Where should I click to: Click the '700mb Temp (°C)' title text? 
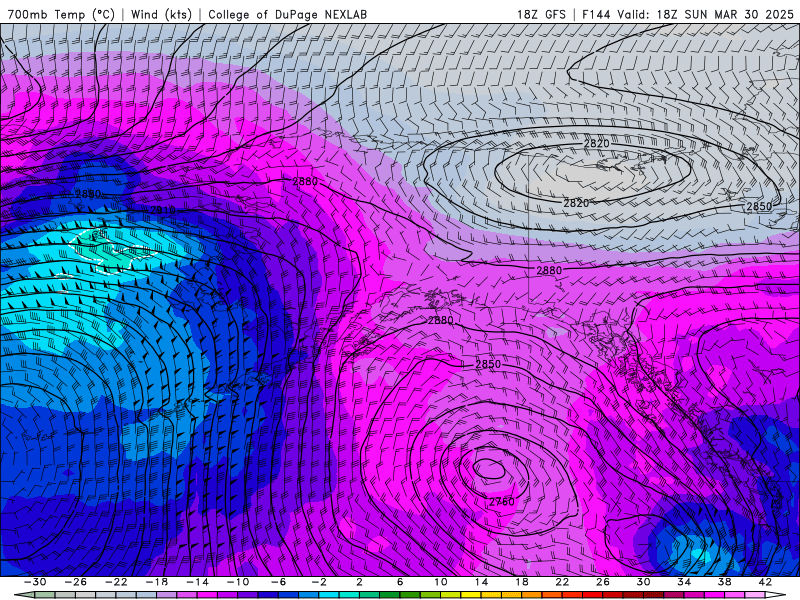pyautogui.click(x=61, y=15)
